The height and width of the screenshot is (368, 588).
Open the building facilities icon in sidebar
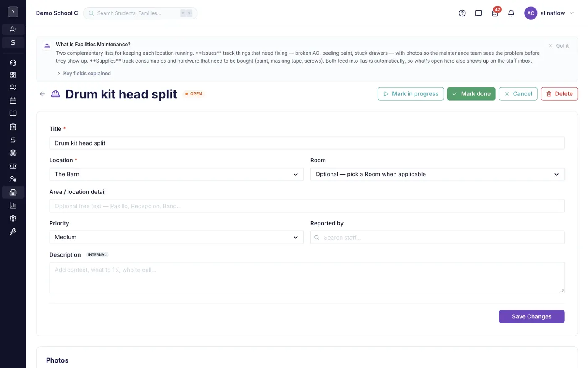pos(13,192)
